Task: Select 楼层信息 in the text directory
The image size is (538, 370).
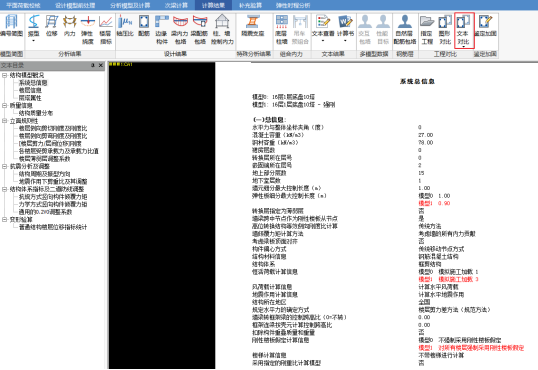Action: (x=30, y=90)
